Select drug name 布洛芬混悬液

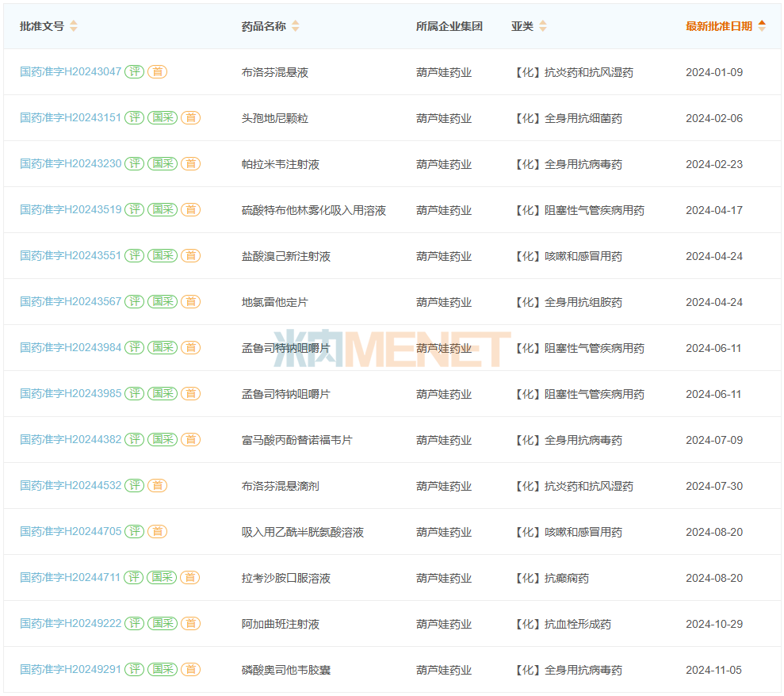275,72
